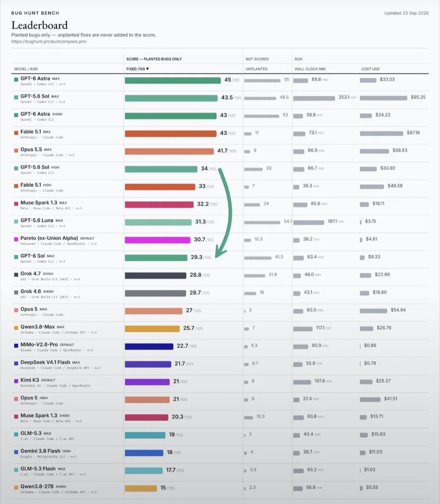
Task: Click the $41.51 cost value
Action: click(x=390, y=398)
